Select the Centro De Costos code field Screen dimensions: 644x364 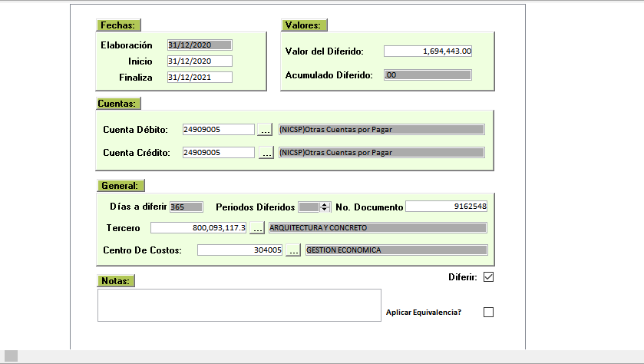240,250
